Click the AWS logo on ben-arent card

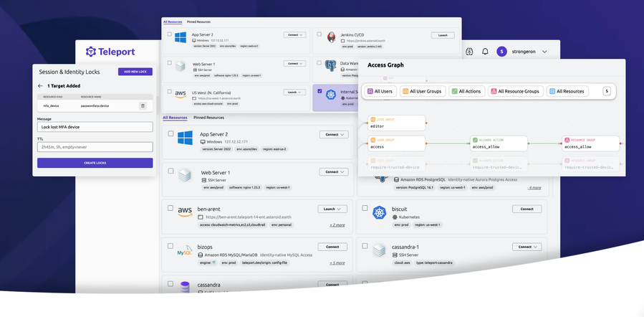(185, 212)
